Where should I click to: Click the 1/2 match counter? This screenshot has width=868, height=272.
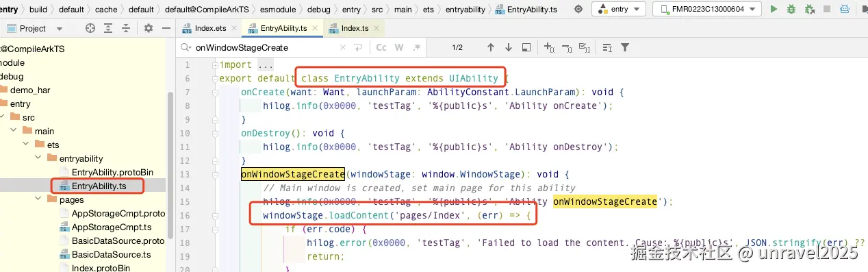tap(457, 47)
